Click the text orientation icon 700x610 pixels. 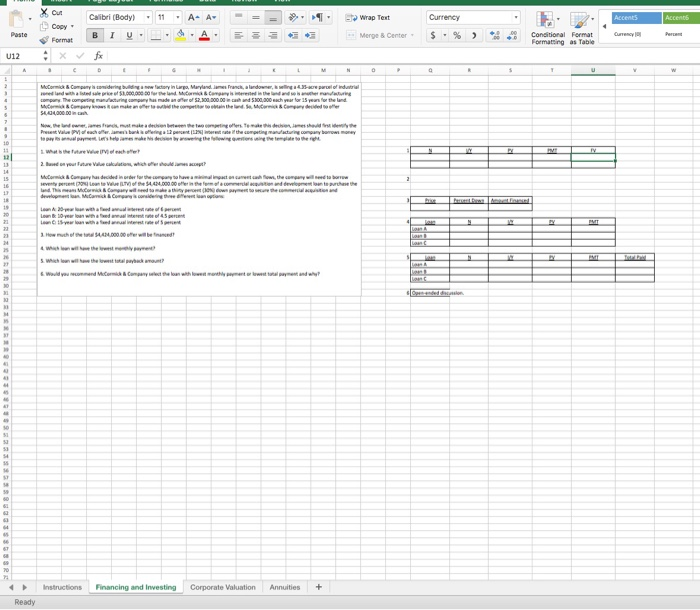(x=293, y=17)
